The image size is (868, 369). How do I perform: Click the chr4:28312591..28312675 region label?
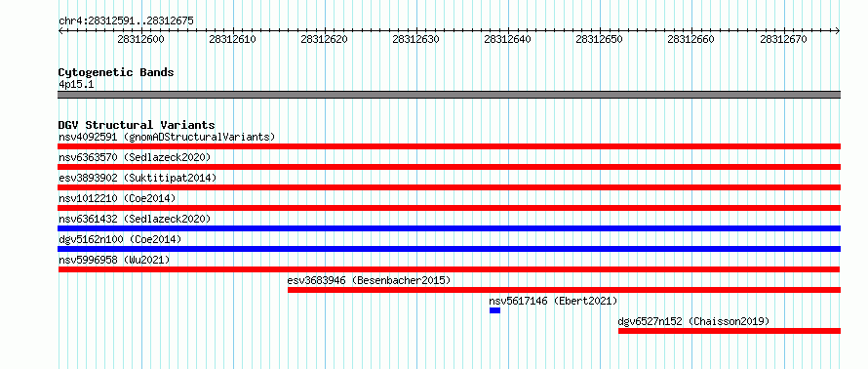(126, 21)
